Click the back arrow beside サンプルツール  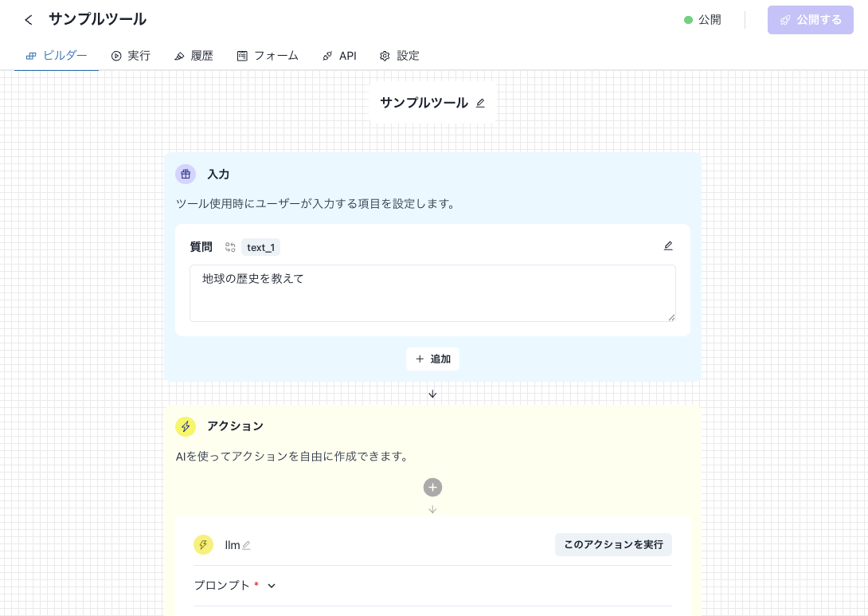[29, 20]
